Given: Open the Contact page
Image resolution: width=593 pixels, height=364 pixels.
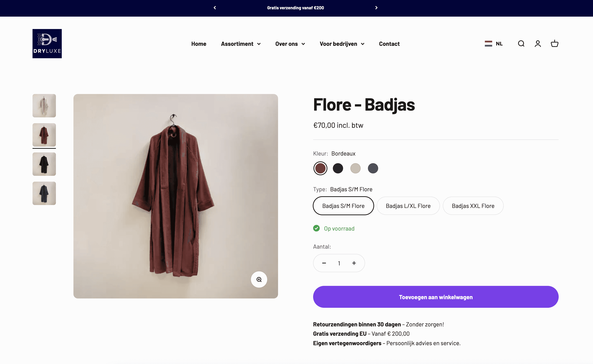Looking at the screenshot, I should 389,44.
